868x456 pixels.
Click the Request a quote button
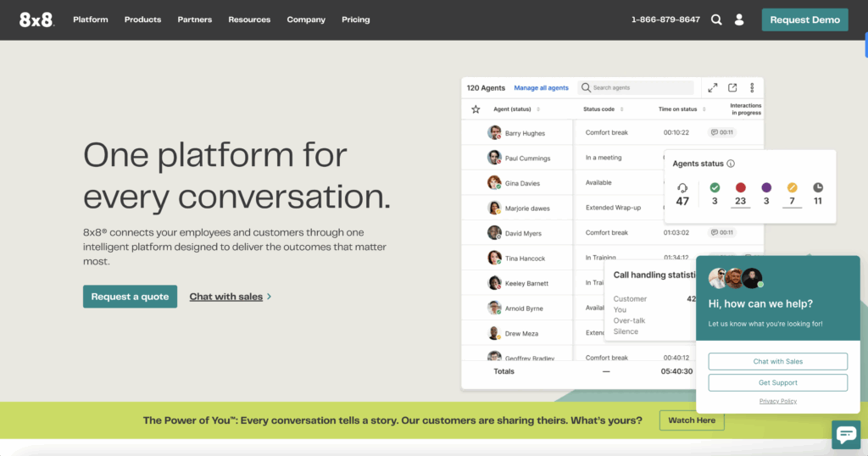tap(130, 297)
